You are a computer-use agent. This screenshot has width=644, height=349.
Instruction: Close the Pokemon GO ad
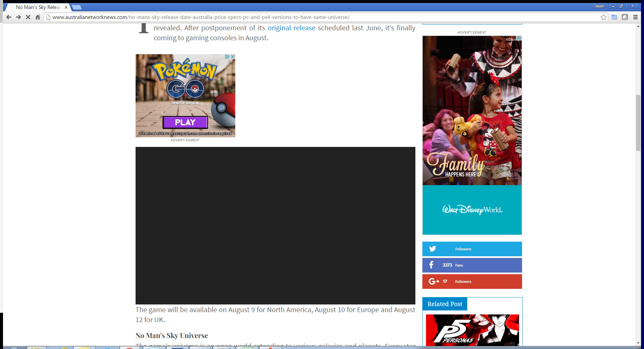click(x=233, y=57)
